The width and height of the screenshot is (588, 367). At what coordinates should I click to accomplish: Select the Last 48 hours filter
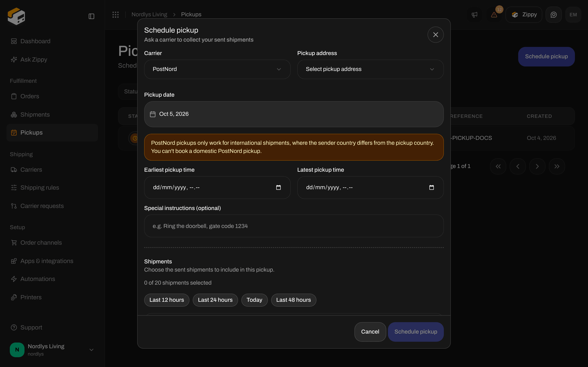(x=294, y=300)
